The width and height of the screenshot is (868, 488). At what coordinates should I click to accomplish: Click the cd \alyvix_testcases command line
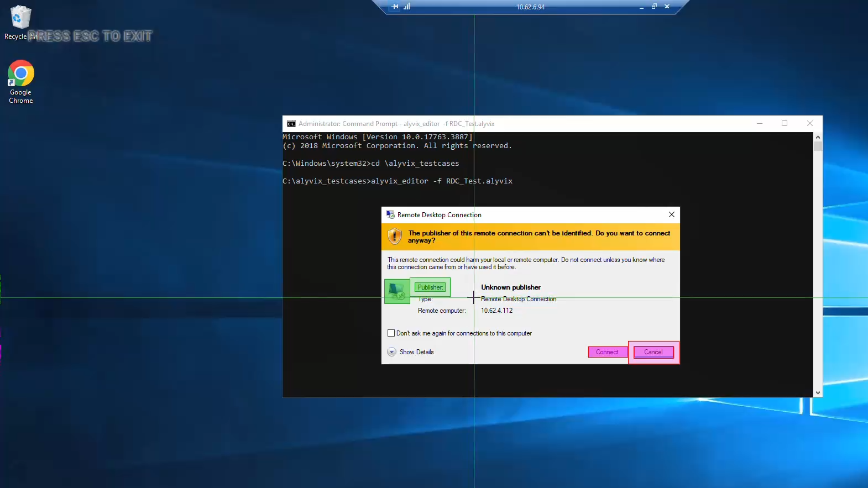click(x=371, y=164)
